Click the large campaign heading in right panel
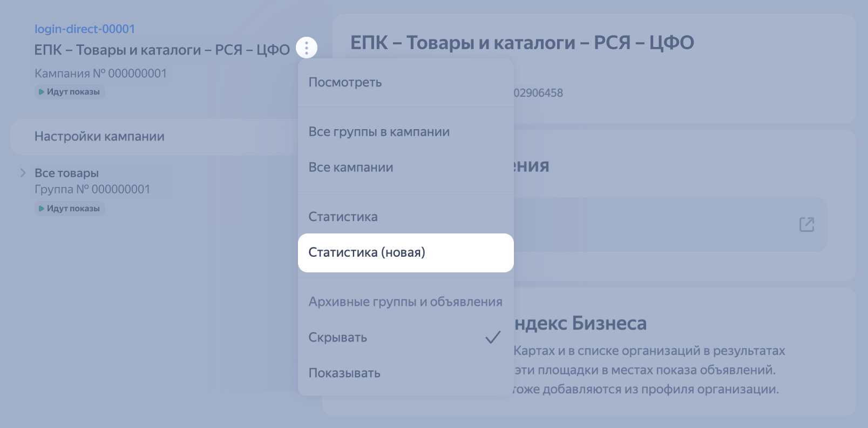Screen dimensions: 868x428 522,43
